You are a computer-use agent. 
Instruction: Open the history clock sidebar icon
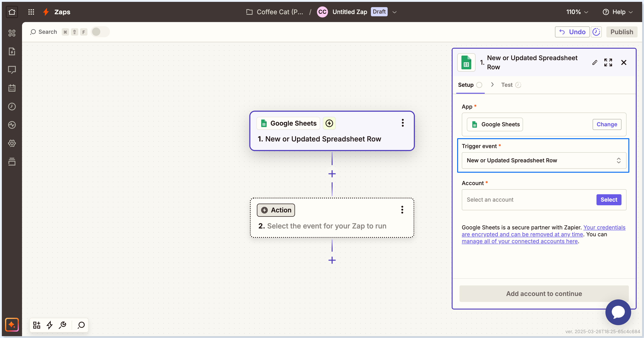[x=12, y=107]
